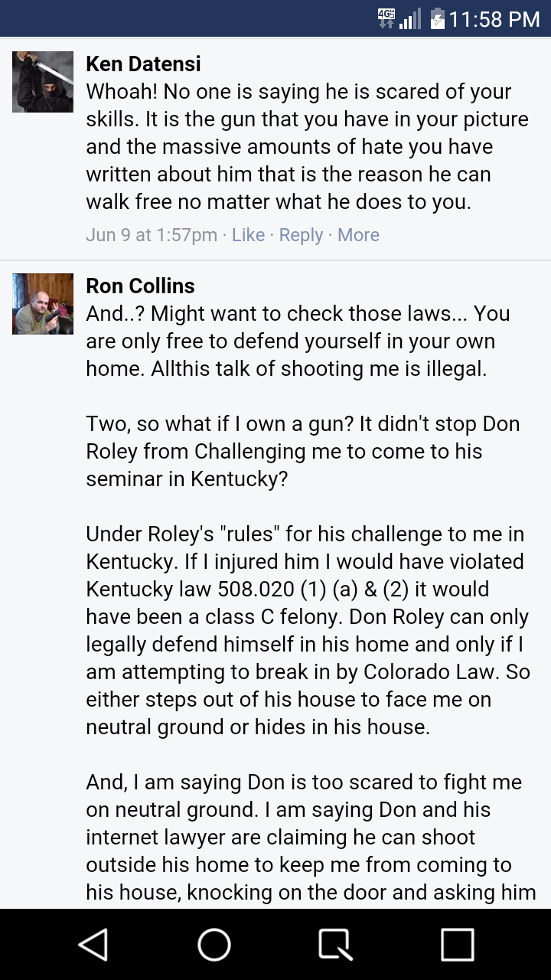
Task: Tap the battery charging icon in the status bar
Action: pos(437,18)
